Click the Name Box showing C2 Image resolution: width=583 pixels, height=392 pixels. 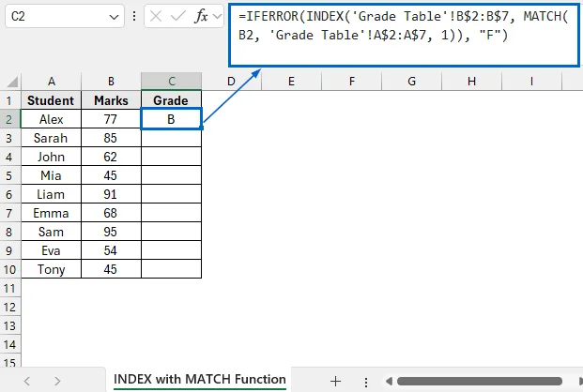click(x=65, y=16)
